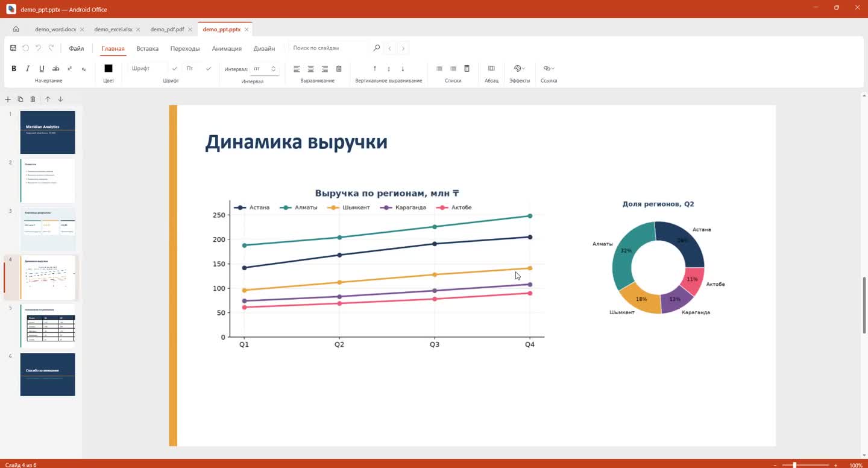
Task: Select slide 2 thumbnail
Action: click(48, 180)
